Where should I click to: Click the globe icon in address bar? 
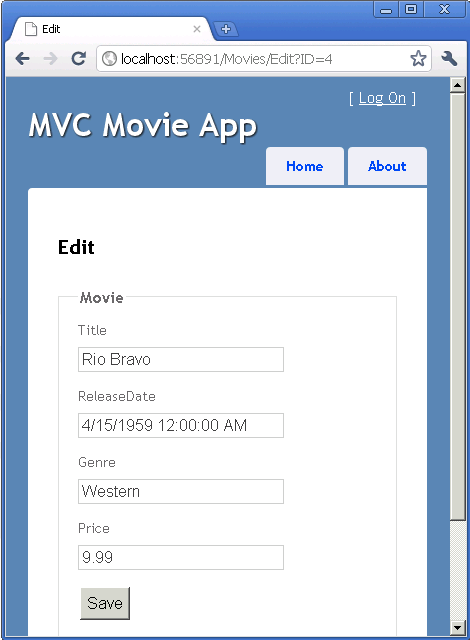click(x=109, y=59)
